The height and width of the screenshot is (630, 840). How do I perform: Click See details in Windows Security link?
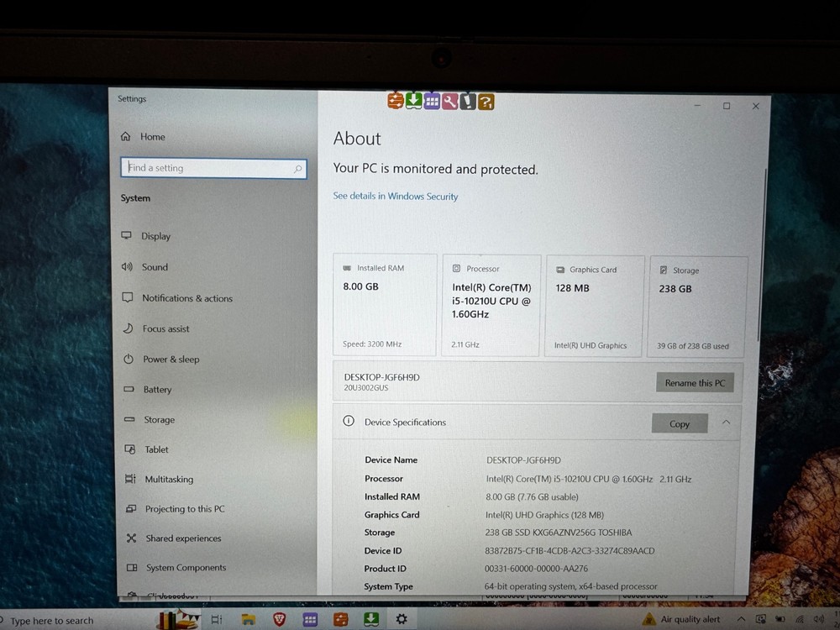point(395,196)
